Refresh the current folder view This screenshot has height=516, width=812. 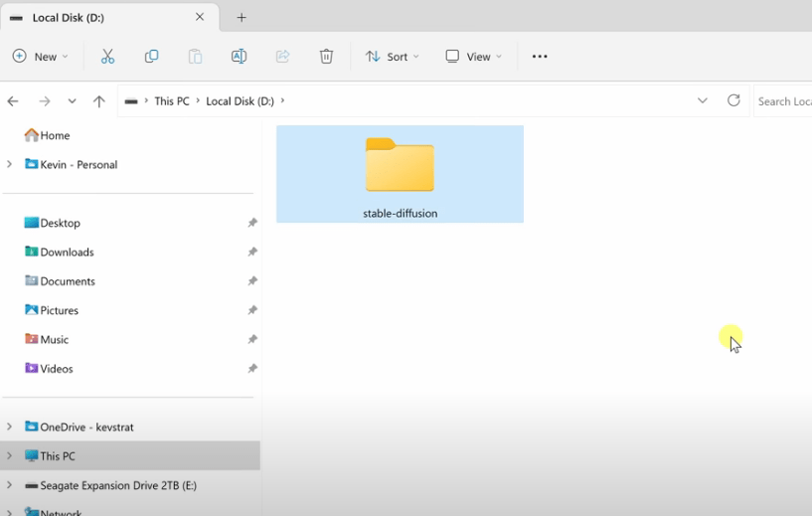click(x=733, y=100)
